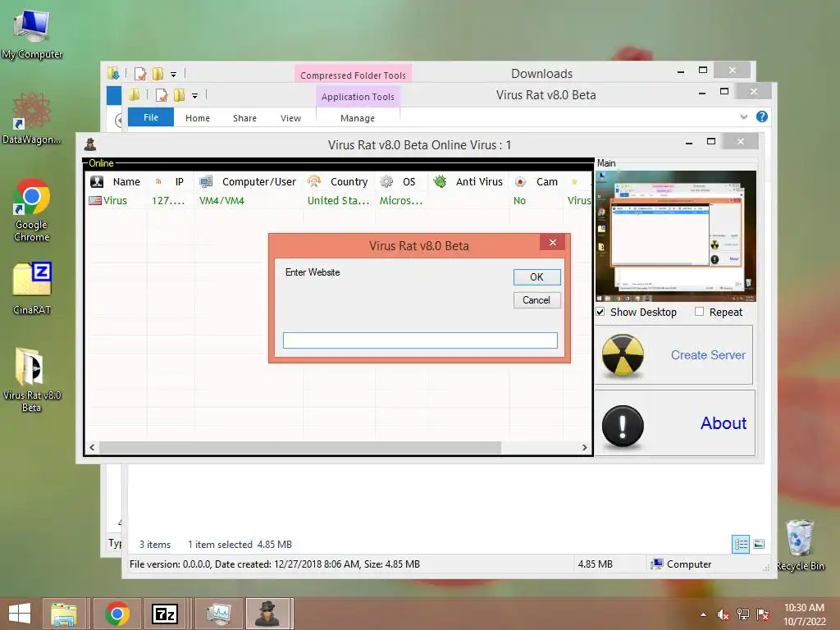
Task: Click the Cam column webcam icon
Action: pos(520,181)
